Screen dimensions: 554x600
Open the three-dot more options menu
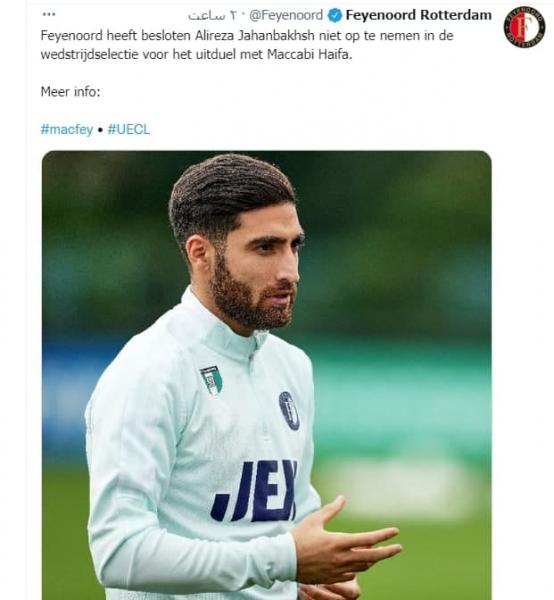(x=49, y=15)
